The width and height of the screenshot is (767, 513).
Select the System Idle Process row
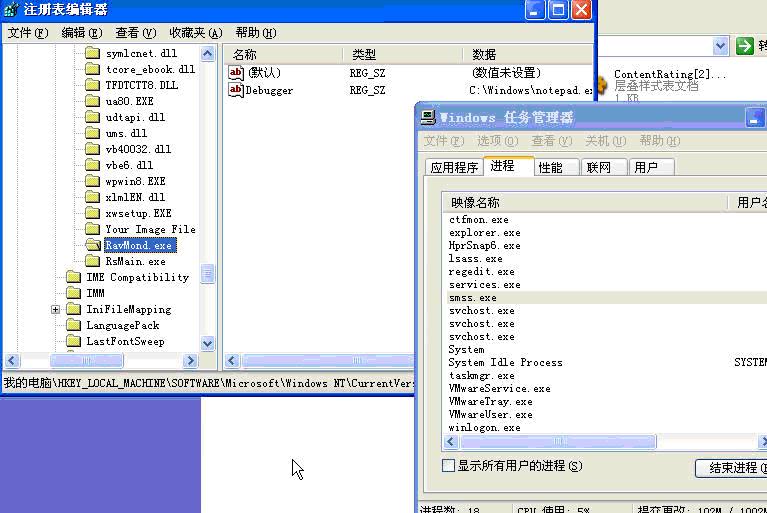(x=607, y=362)
